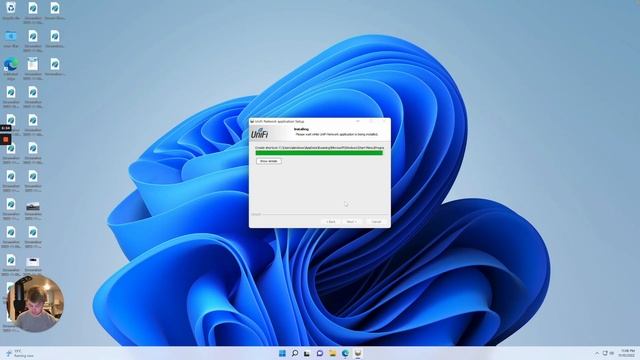Click the installer title bar app icon
Screen dimensions: 640x360
pyautogui.click(x=252, y=121)
